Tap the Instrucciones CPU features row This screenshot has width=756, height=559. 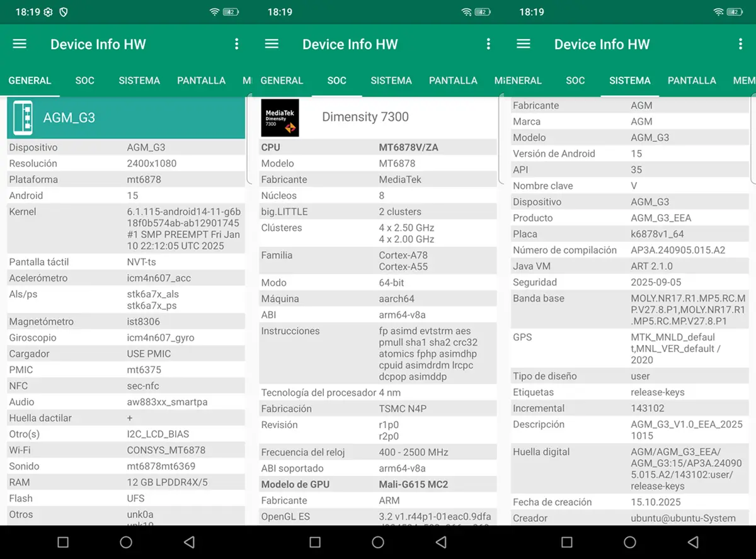tap(378, 354)
